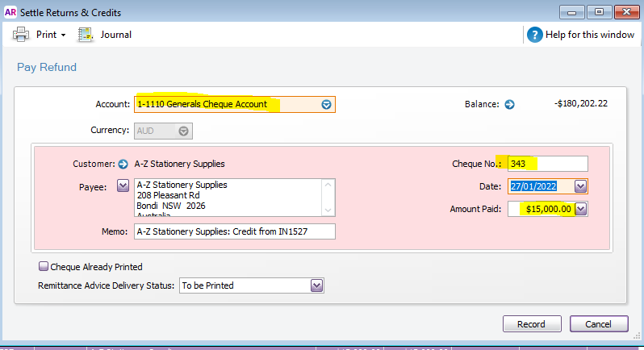Screen dimensions: 644x350
Task: Open the Amount Paid calculator dropdown
Action: [x=580, y=209]
